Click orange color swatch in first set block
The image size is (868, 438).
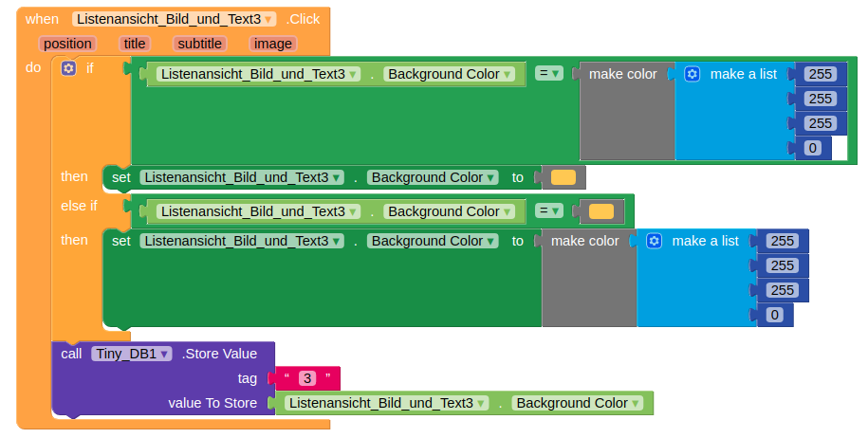tap(563, 177)
